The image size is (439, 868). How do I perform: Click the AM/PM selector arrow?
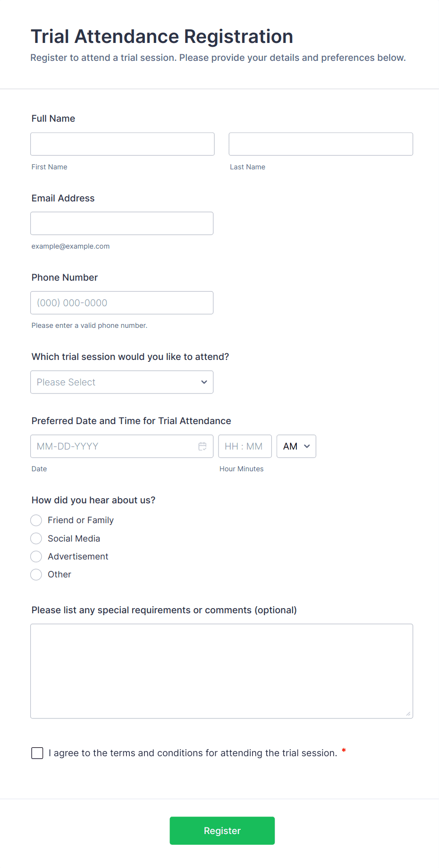click(x=307, y=446)
